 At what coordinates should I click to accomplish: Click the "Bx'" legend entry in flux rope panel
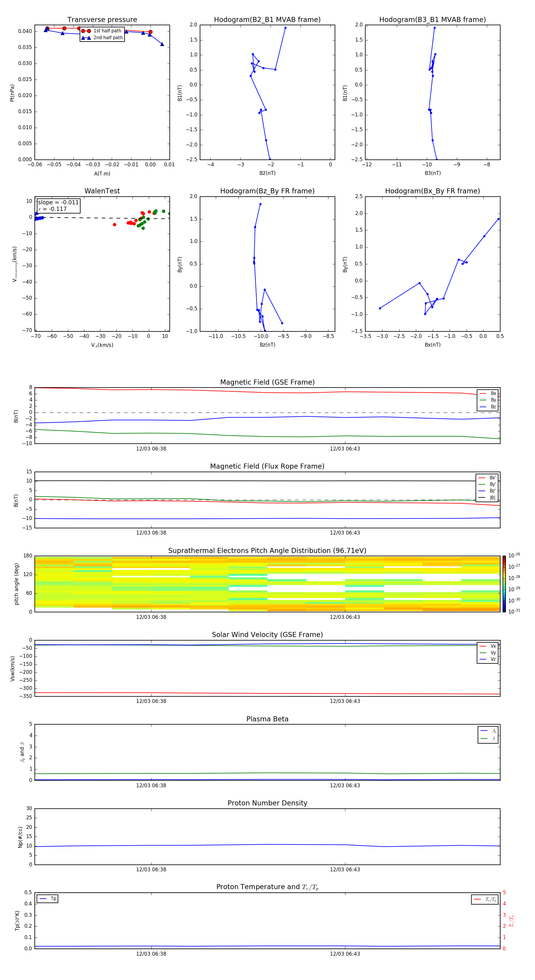pyautogui.click(x=487, y=478)
